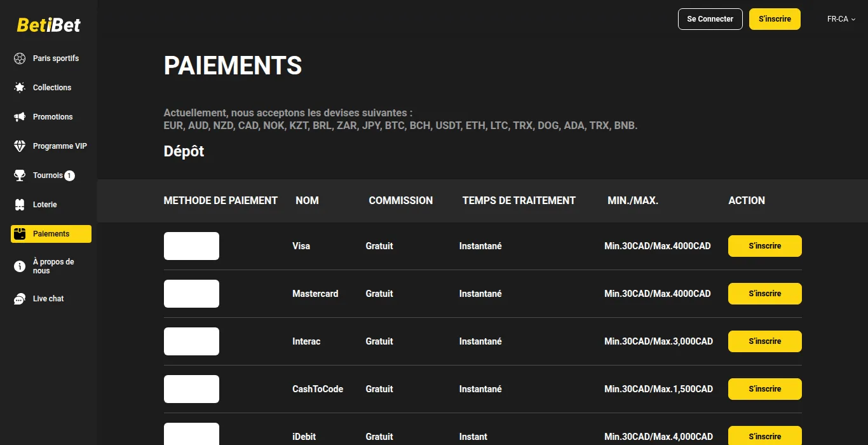
Task: Open the Paris sportifs menu item
Action: [51, 58]
